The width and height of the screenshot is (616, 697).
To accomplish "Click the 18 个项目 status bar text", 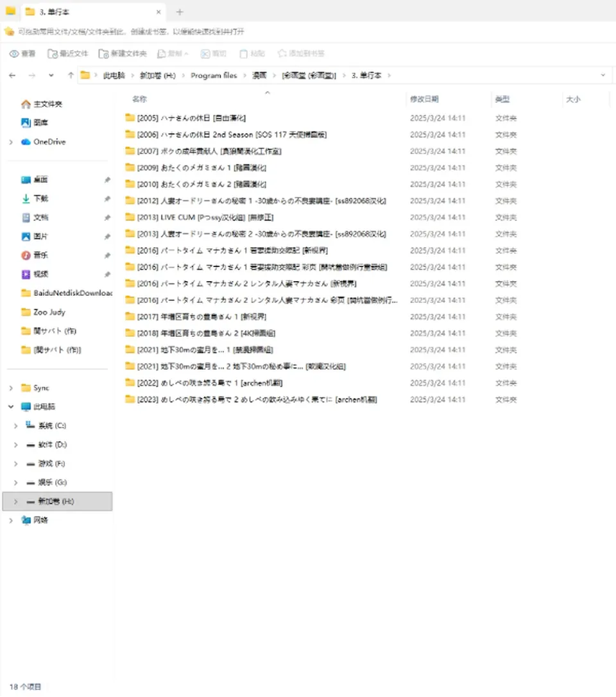I will click(25, 687).
